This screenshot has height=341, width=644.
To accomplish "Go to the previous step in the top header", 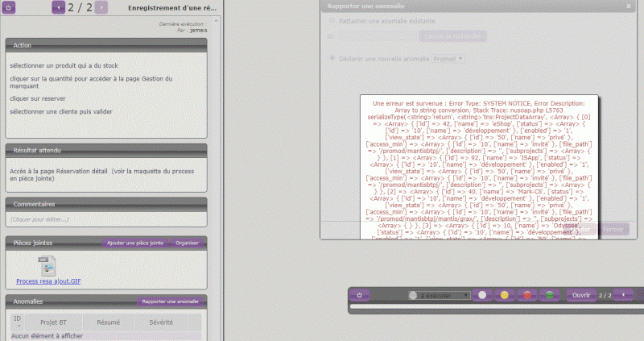I will (58, 7).
